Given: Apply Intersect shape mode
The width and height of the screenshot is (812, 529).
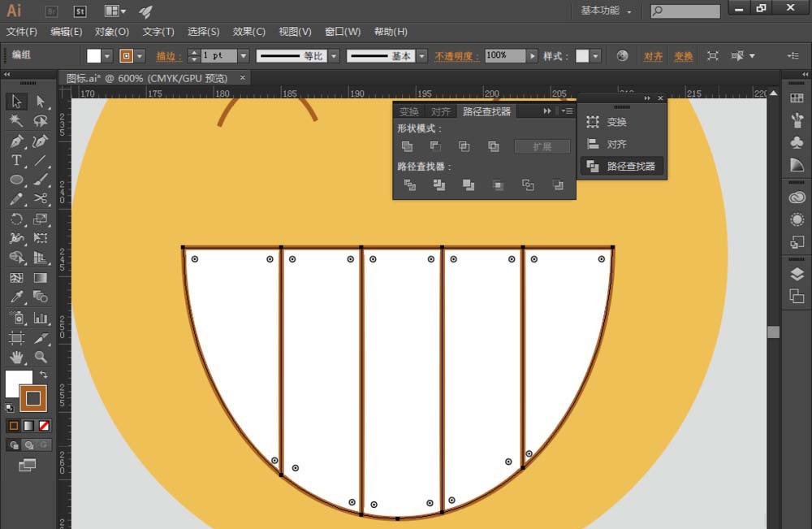Looking at the screenshot, I should point(464,146).
